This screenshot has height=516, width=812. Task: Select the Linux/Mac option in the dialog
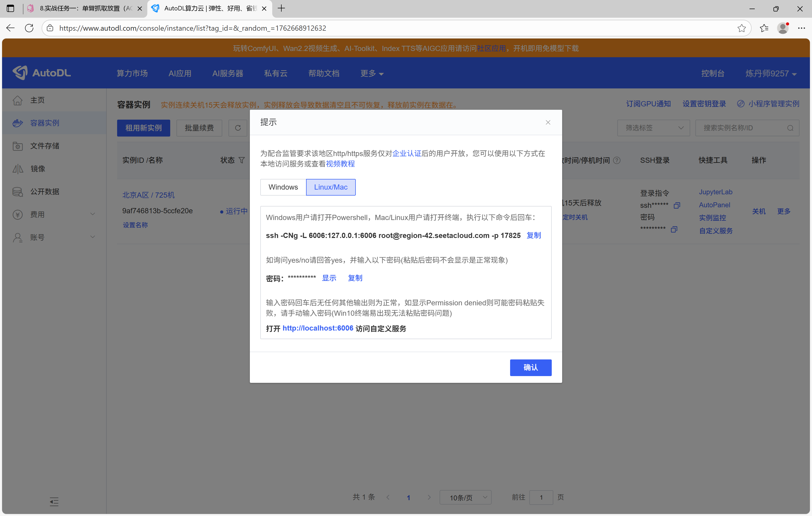pyautogui.click(x=331, y=187)
